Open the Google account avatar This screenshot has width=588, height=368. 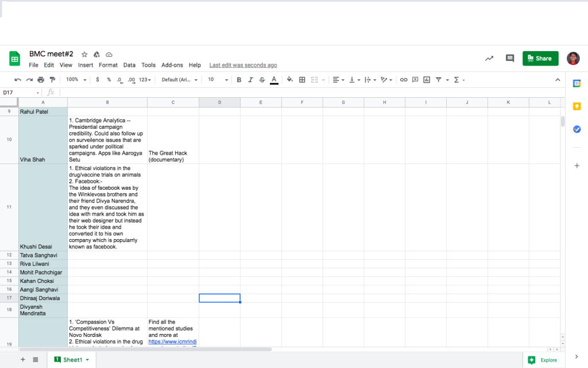(x=573, y=58)
